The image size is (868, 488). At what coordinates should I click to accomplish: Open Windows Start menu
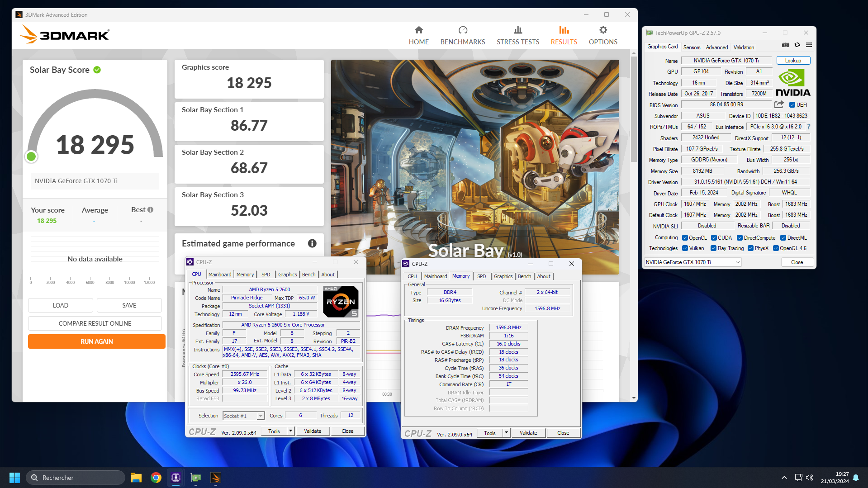14,478
